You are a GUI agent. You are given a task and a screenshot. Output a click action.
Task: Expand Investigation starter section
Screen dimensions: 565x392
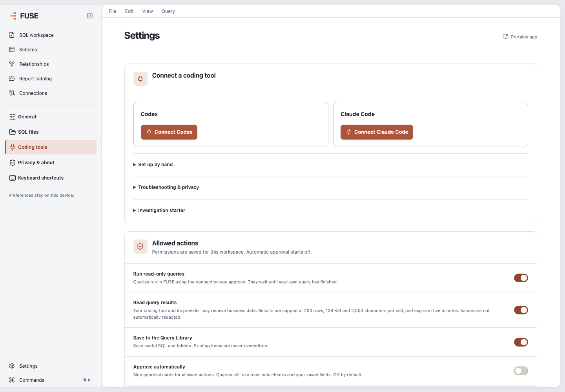tap(159, 211)
